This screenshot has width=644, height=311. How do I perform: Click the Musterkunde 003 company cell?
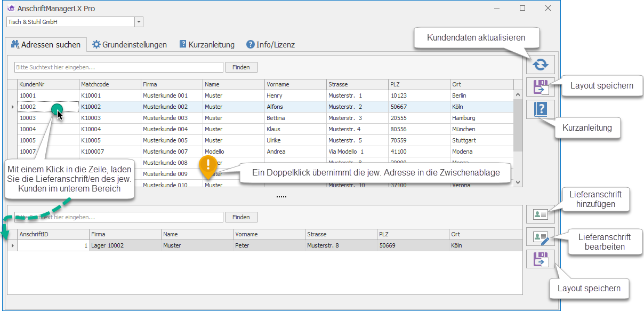tap(172, 118)
